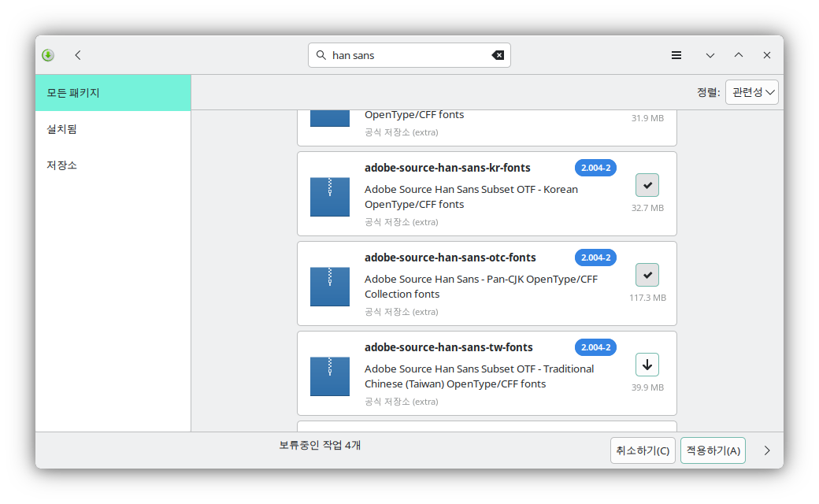Toggle install checkmark for adobe-source-han-sans-otc-fonts

pyautogui.click(x=647, y=275)
